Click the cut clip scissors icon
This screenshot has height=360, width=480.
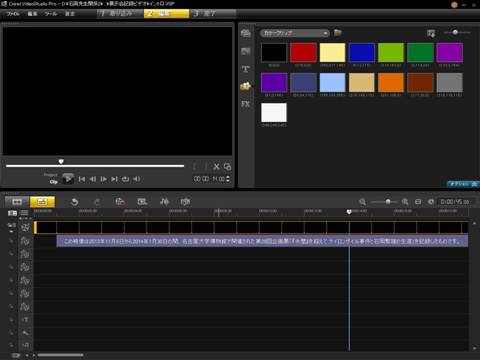click(x=216, y=167)
